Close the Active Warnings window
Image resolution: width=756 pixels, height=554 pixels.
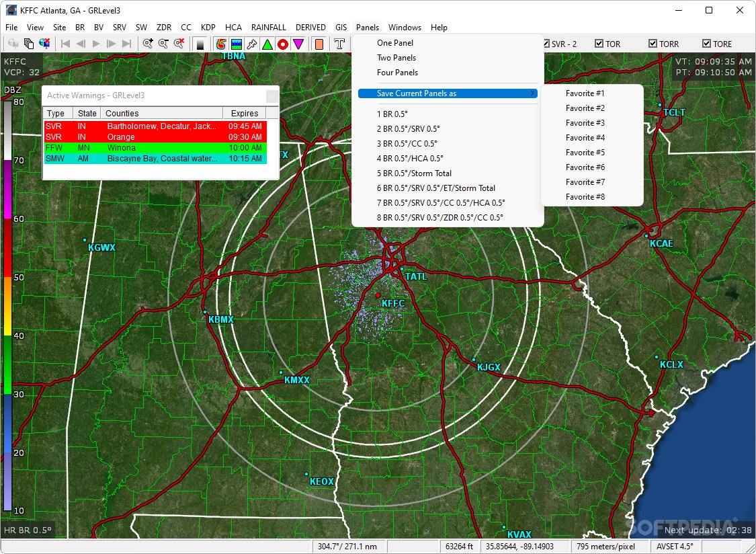point(272,96)
